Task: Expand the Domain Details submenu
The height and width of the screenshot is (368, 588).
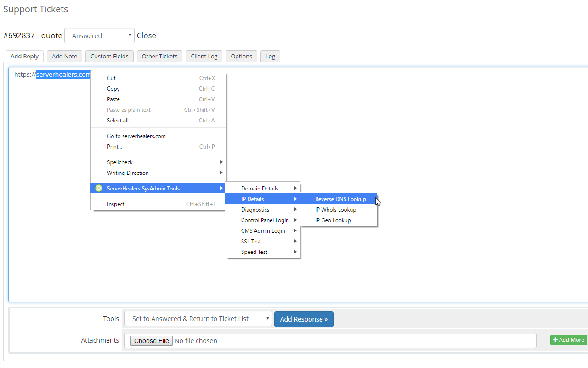Action: pyautogui.click(x=262, y=189)
